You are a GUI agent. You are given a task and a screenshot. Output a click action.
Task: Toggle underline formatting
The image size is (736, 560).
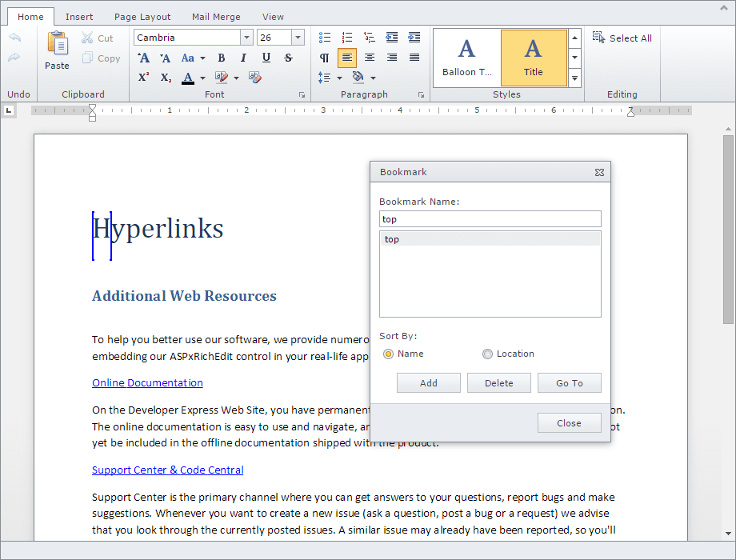pyautogui.click(x=266, y=58)
